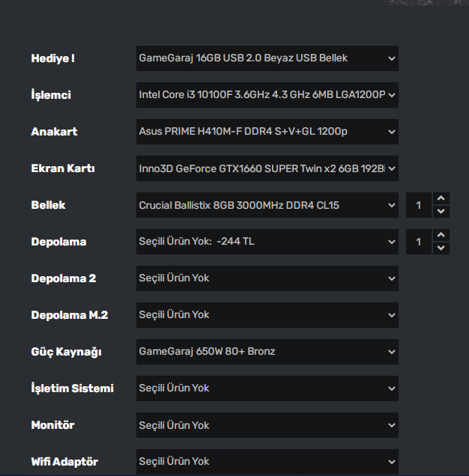Click the Depolama quantity number field

[419, 242]
